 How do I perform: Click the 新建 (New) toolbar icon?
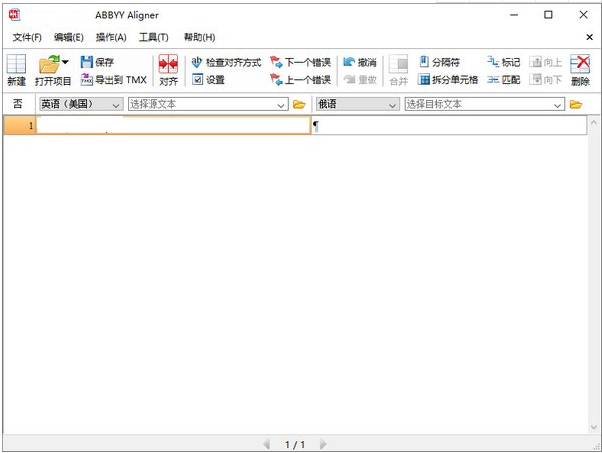pos(16,64)
